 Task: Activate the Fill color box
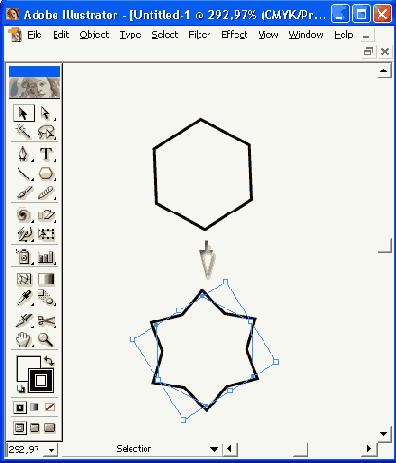pyautogui.click(x=24, y=363)
